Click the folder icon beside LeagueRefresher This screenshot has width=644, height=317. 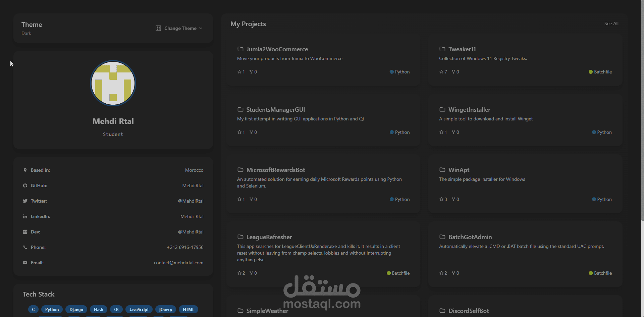(x=240, y=237)
